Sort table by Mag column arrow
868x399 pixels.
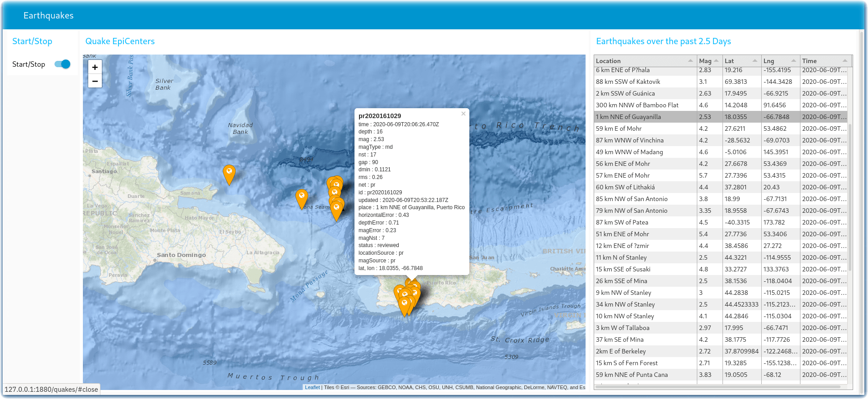pyautogui.click(x=716, y=61)
